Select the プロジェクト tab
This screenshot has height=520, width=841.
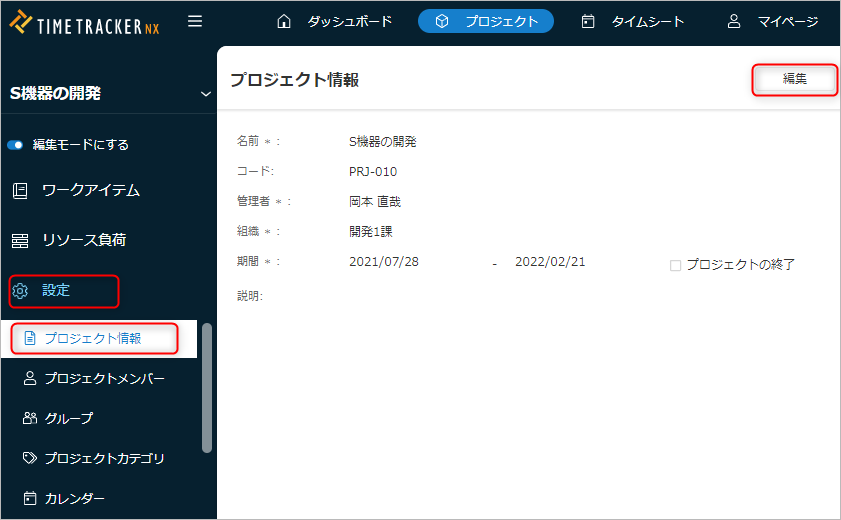(486, 21)
